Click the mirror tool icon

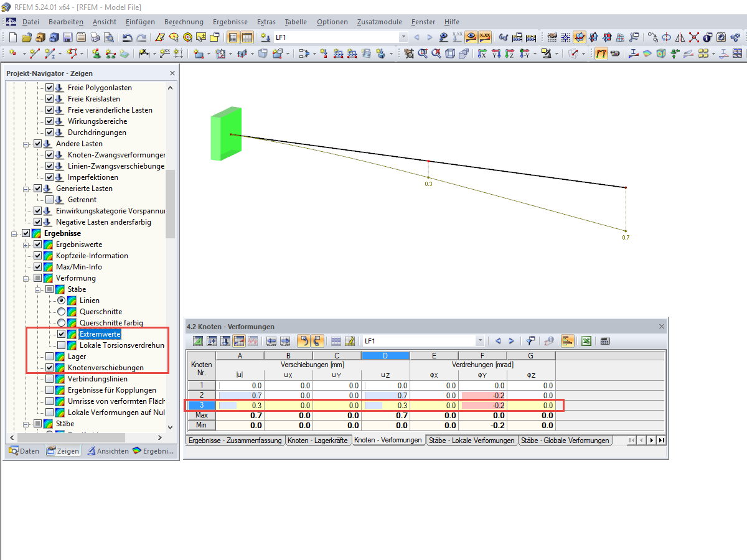pyautogui.click(x=680, y=37)
